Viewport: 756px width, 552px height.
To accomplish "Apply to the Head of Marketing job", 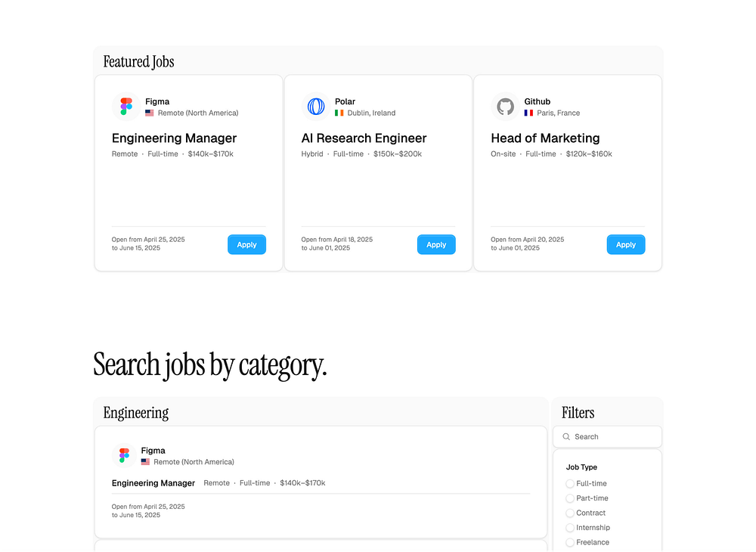I will click(626, 244).
